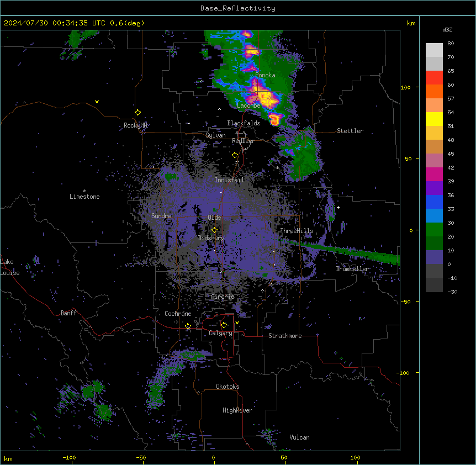The image size is (476, 465).
Task: Click the Okotoks city label
Action: click(x=228, y=387)
